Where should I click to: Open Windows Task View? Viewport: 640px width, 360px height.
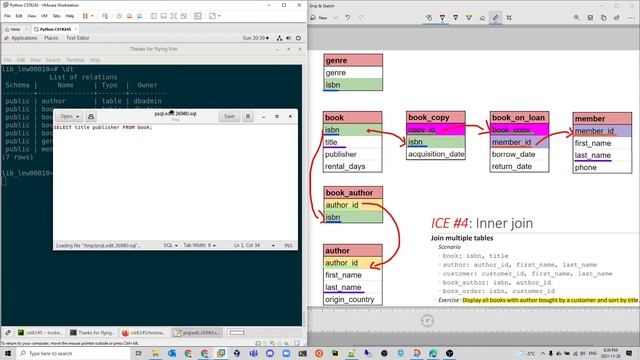coord(138,353)
